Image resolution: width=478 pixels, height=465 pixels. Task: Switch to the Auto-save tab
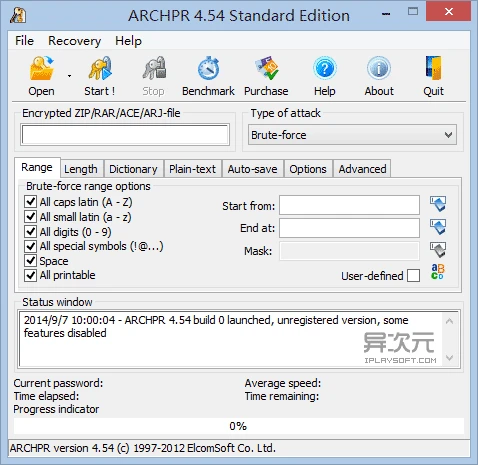coord(252,169)
